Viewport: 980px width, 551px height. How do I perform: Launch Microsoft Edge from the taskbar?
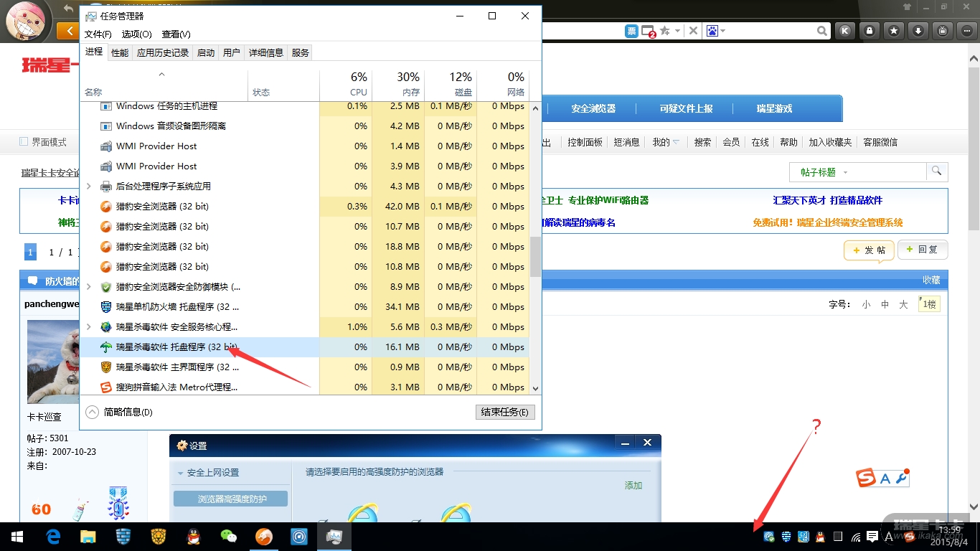click(x=53, y=537)
